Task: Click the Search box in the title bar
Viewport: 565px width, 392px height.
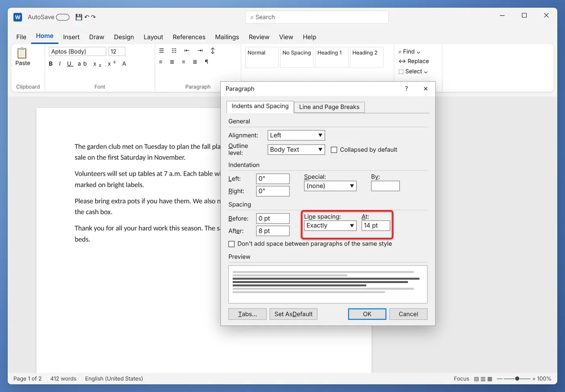Action: [317, 17]
